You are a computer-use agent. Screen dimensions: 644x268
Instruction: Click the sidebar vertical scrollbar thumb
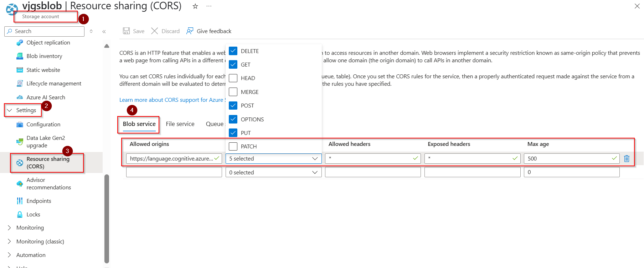tap(107, 219)
